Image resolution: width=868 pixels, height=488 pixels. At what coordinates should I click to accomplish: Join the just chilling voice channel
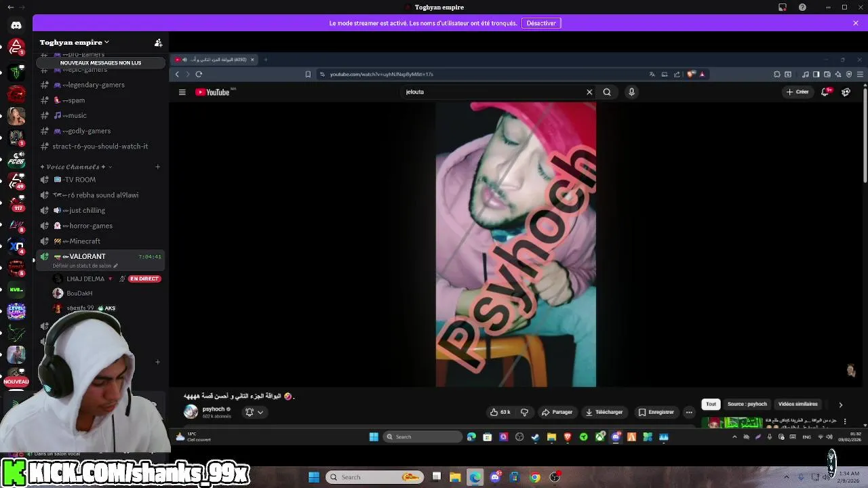point(100,210)
